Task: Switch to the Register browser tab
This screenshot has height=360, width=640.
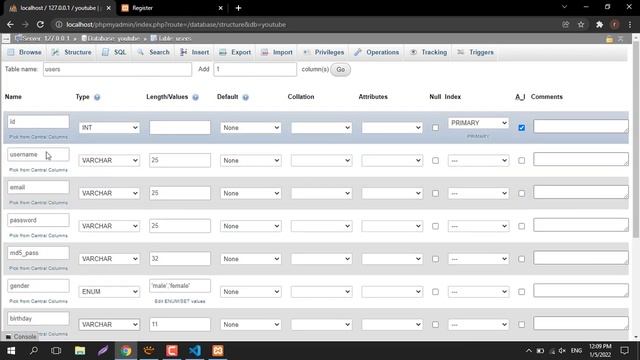Action: (x=173, y=8)
